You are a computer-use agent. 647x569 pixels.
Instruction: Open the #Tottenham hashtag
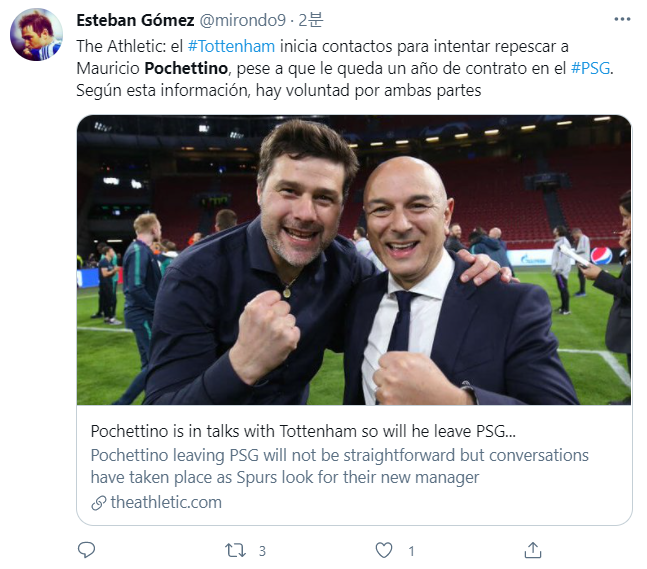click(x=230, y=47)
